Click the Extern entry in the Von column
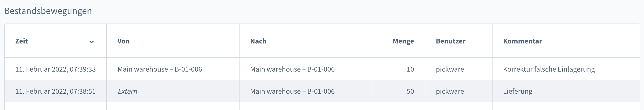This screenshot has width=644, height=110. (x=127, y=91)
